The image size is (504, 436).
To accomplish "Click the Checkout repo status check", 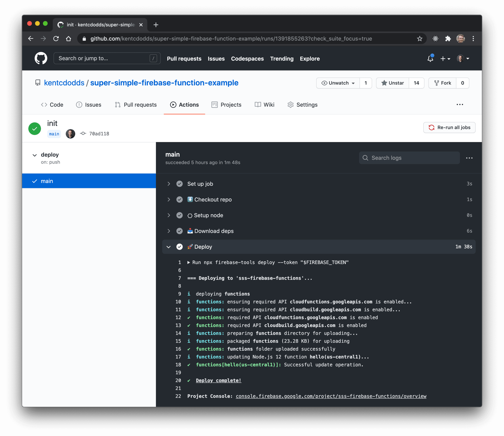I will coord(179,200).
